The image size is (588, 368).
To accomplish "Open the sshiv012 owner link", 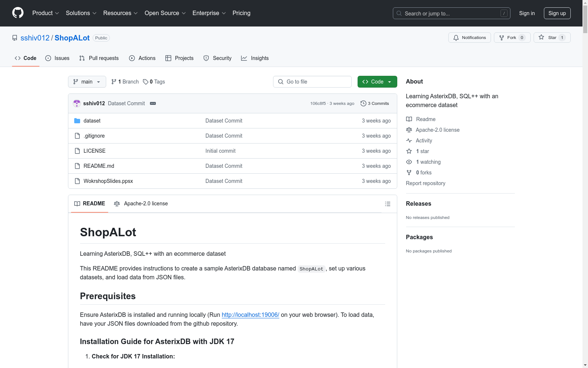I will (35, 38).
